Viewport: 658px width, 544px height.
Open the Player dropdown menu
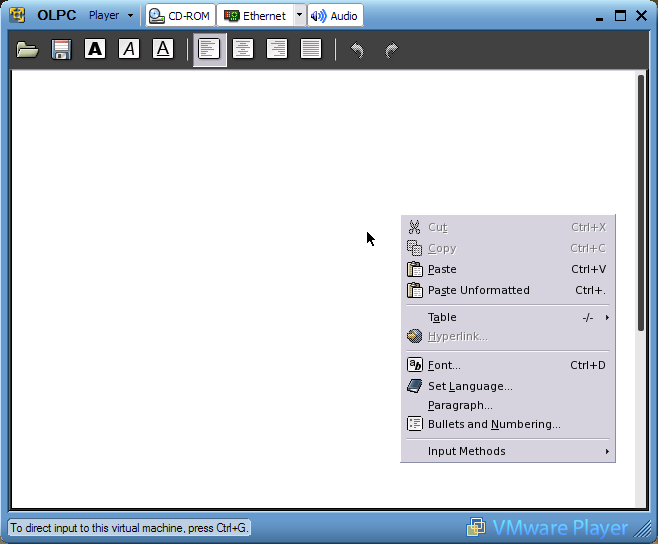point(111,16)
